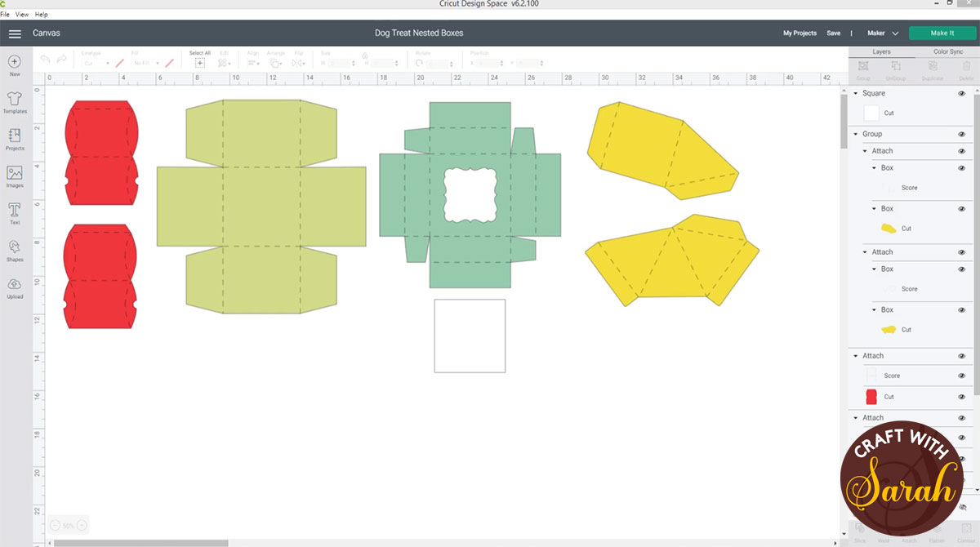Viewport: 980px width, 547px height.
Task: Collapse the Group layer
Action: 855,134
